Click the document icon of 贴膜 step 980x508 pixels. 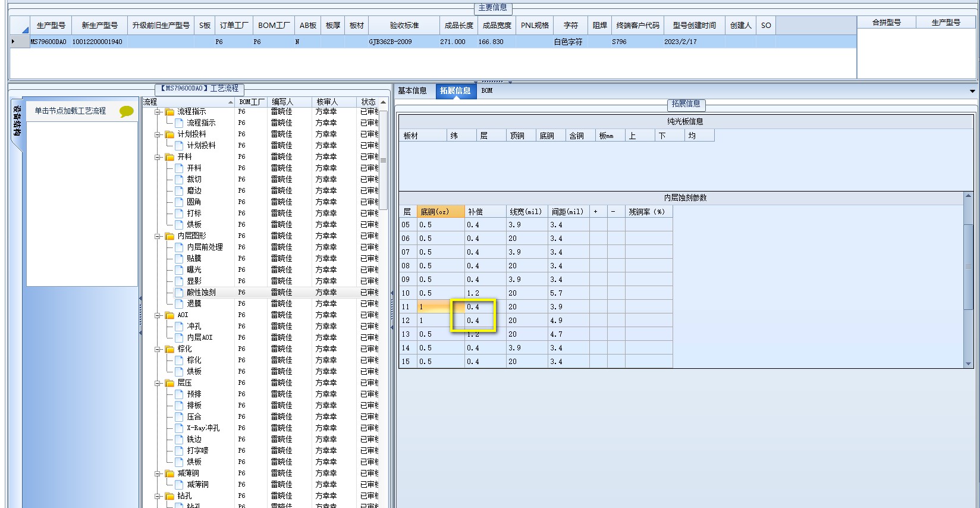(x=179, y=258)
